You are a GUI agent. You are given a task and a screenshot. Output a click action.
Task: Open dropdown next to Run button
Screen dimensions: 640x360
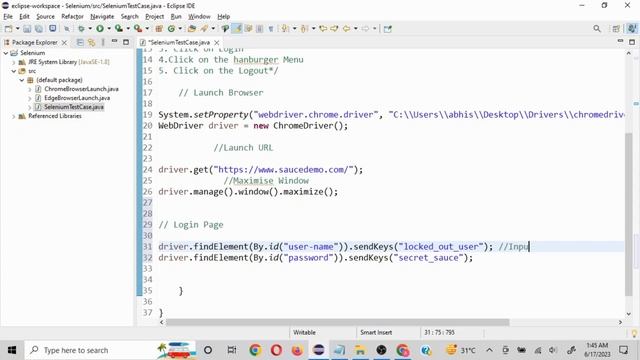pyautogui.click(x=109, y=29)
